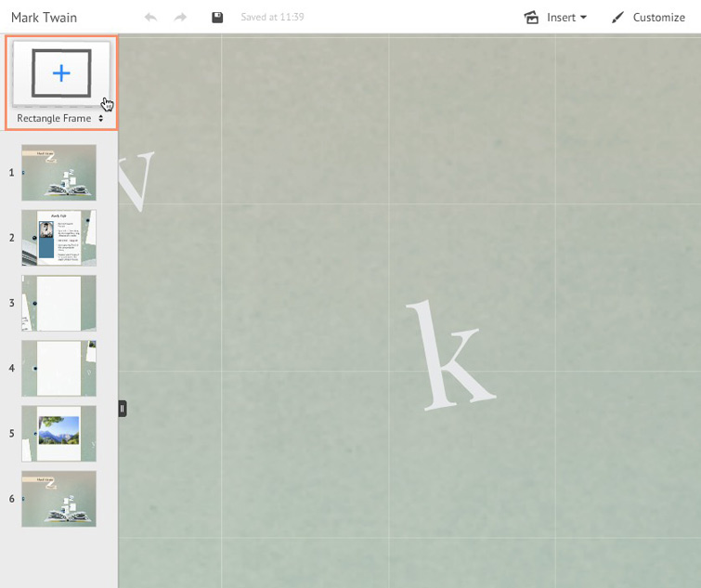This screenshot has height=588, width=701.
Task: Click the number 6 path step label
Action: pos(11,499)
